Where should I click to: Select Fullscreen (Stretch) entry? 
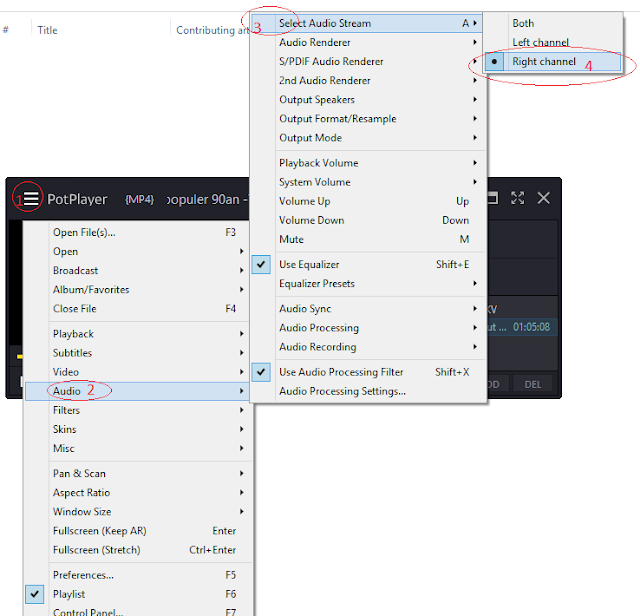coord(138,550)
